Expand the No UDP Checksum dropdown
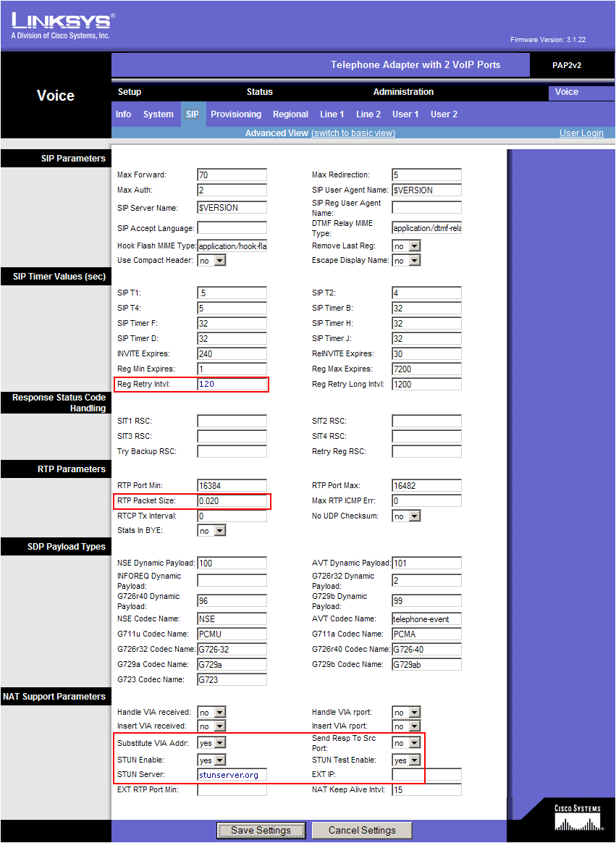Viewport: 616px width, 843px height. click(406, 516)
